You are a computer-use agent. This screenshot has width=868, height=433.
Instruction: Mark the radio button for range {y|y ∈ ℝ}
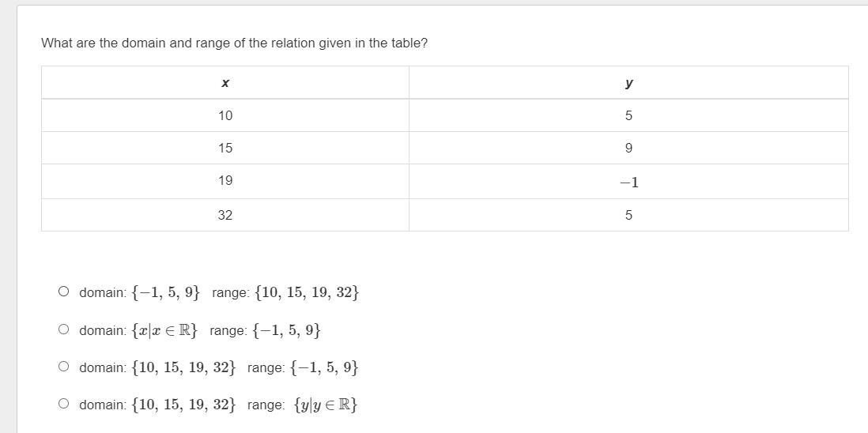(x=63, y=404)
